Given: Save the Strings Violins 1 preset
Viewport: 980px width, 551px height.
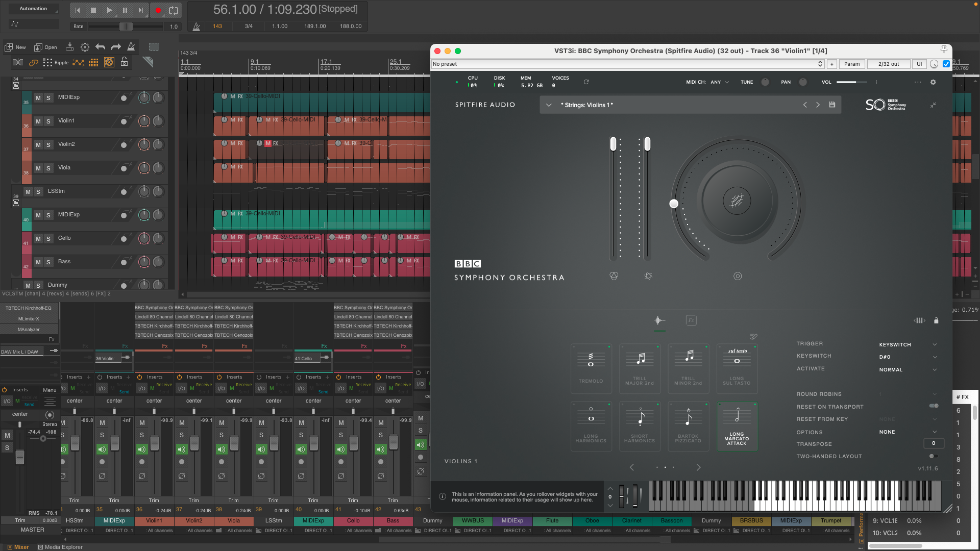Looking at the screenshot, I should 832,105.
